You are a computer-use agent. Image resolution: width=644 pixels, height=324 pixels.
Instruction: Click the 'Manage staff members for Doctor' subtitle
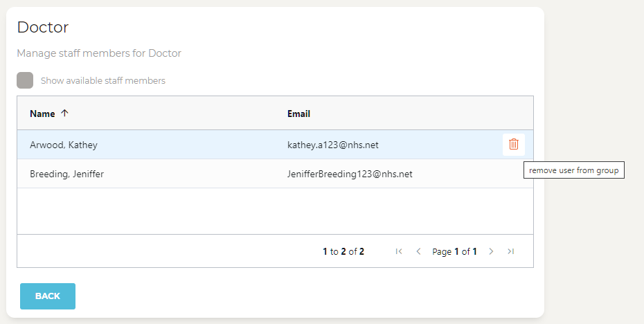tap(99, 53)
